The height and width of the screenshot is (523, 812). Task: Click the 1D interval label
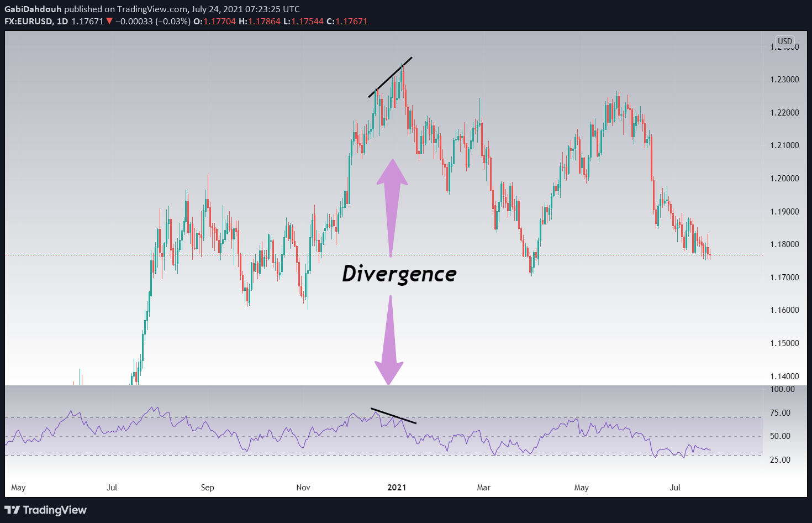[x=62, y=22]
